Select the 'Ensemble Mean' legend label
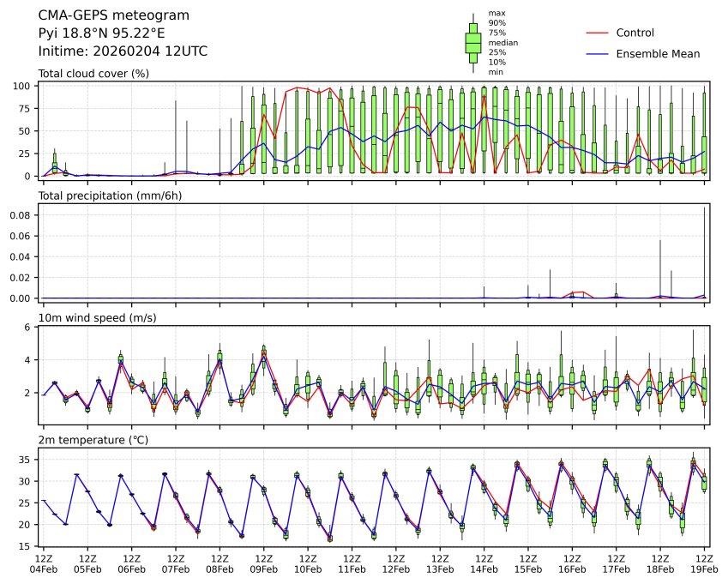Image resolution: width=728 pixels, height=584 pixels. coord(658,54)
